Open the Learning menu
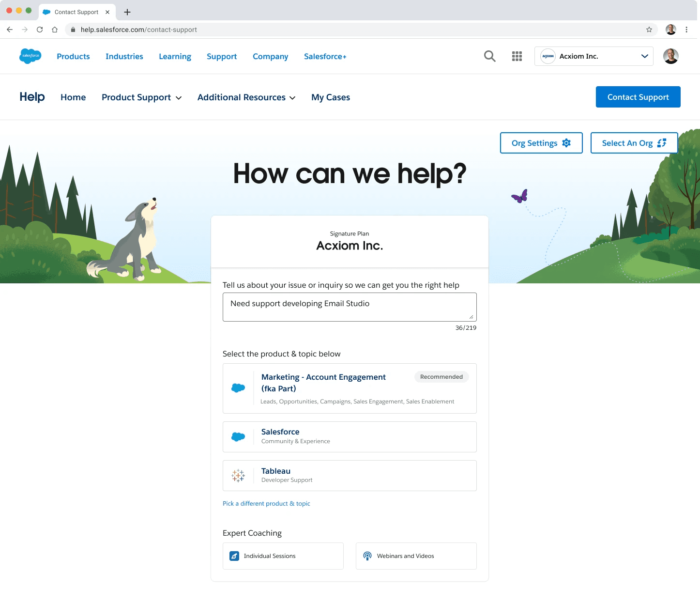700x603 pixels. coord(175,57)
